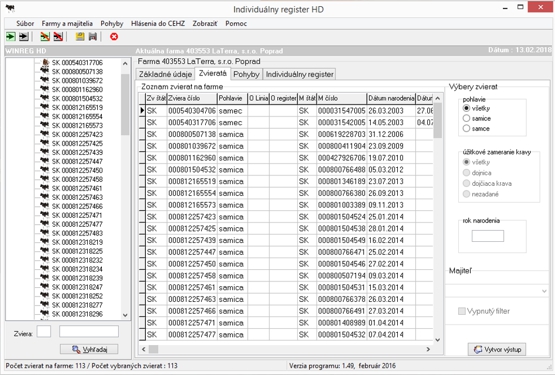Click the cow icon beside SK 000812318219 in tree
This screenshot has width=555, height=375.
coord(44,242)
